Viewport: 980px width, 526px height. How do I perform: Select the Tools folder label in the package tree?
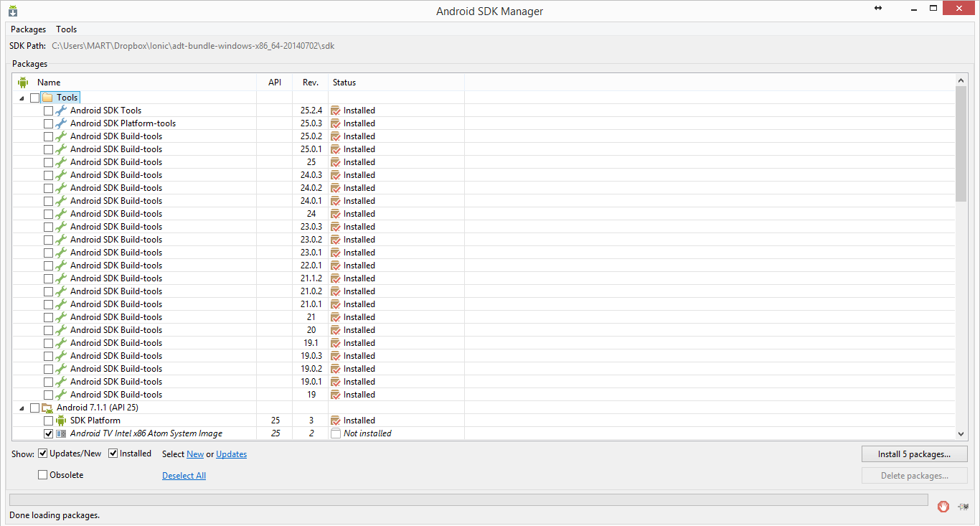tap(67, 98)
